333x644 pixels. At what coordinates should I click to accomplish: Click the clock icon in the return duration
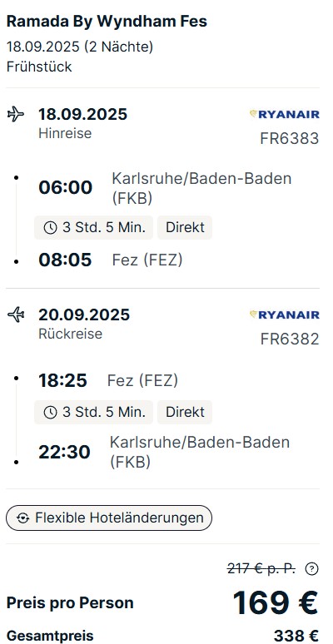click(x=50, y=412)
